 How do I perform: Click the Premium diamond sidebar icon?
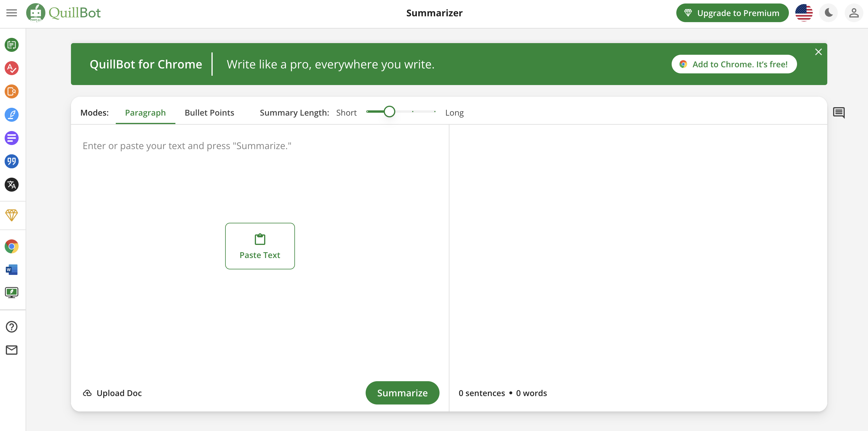coord(11,215)
